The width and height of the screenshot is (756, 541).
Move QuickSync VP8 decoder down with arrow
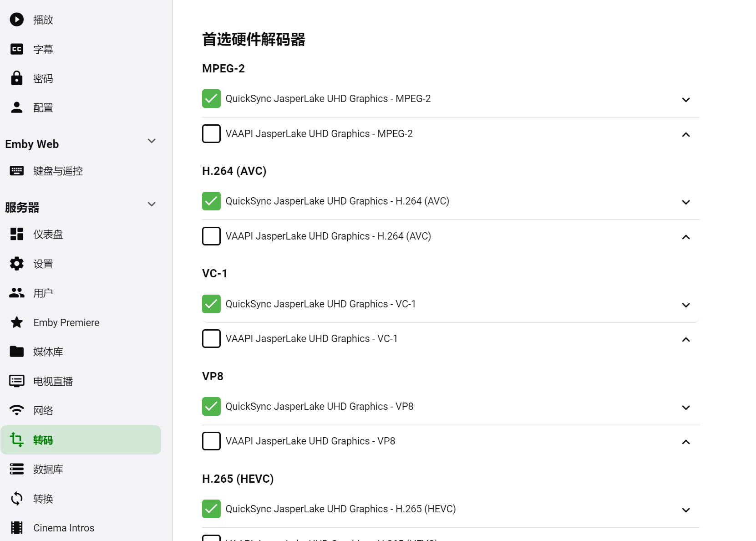[x=686, y=408]
